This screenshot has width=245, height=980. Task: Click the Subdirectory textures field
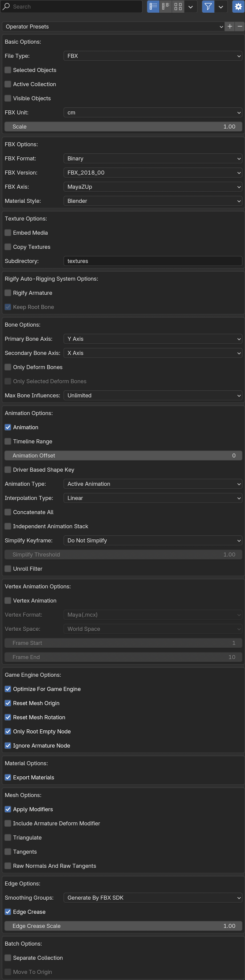153,261
